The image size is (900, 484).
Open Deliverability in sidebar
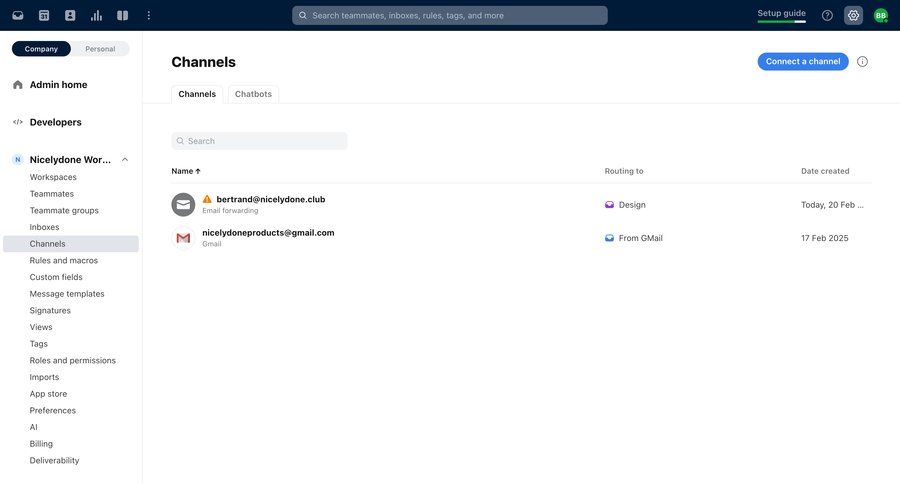coord(54,460)
